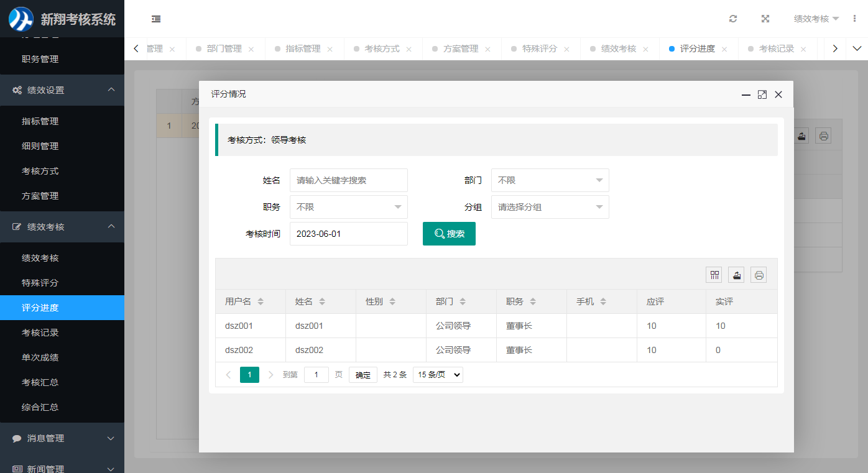The width and height of the screenshot is (868, 473).
Task: Click the 姓名 keyword search input field
Action: tap(348, 180)
